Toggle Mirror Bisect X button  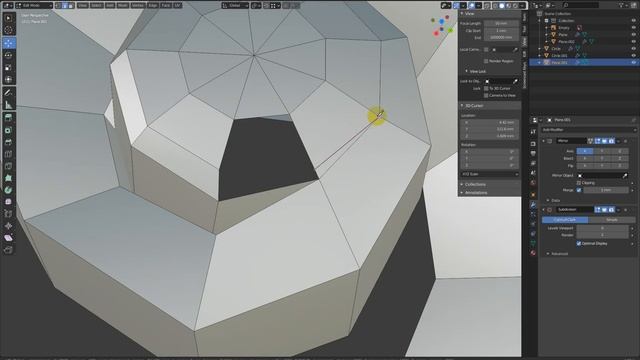point(585,158)
